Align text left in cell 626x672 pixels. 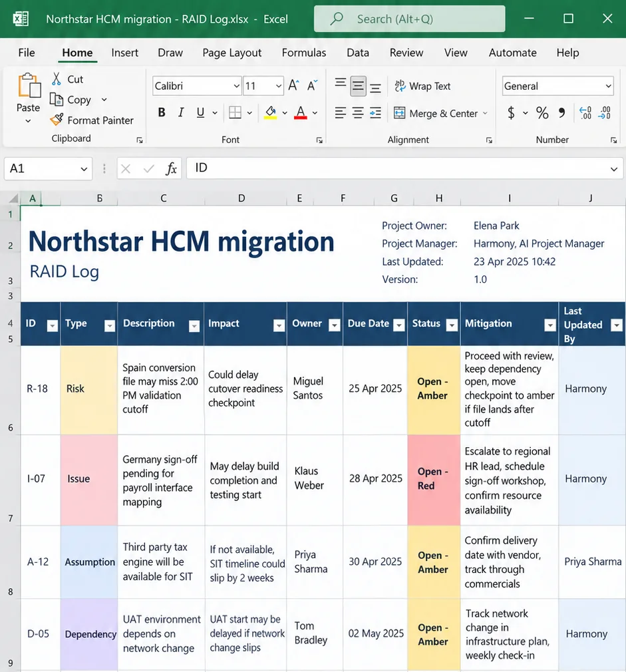(x=341, y=112)
